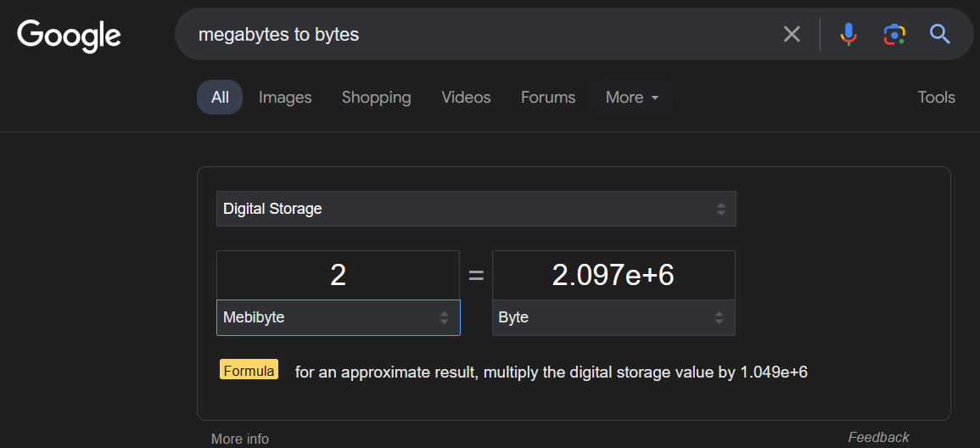Viewport: 980px width, 448px height.
Task: Open Google Lens image search
Action: (x=893, y=34)
